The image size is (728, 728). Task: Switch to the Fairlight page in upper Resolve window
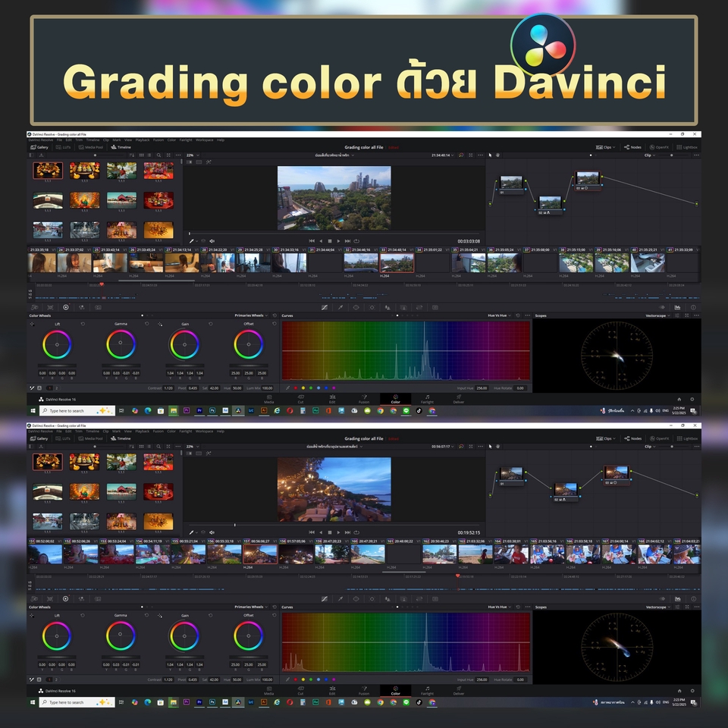pyautogui.click(x=427, y=400)
